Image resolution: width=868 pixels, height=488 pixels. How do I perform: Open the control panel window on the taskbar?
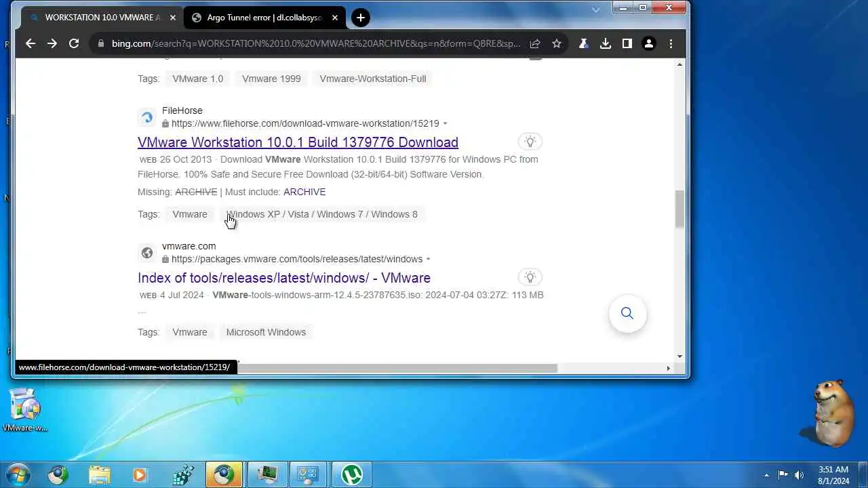(x=309, y=474)
